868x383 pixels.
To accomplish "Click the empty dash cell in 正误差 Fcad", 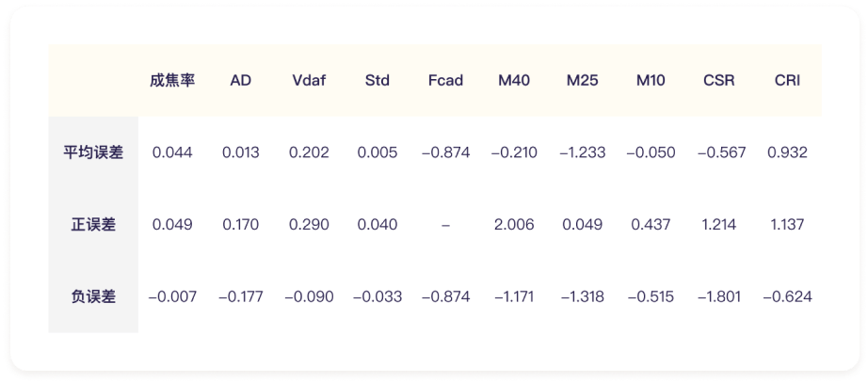I will (x=445, y=225).
